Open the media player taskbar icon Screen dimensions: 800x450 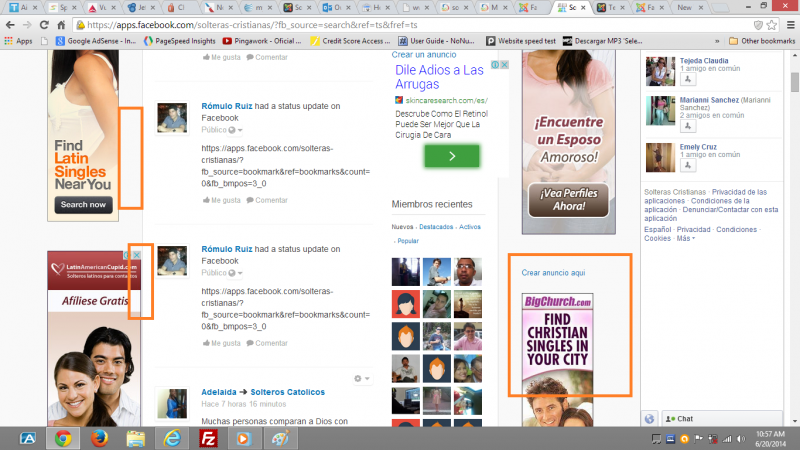click(x=244, y=439)
